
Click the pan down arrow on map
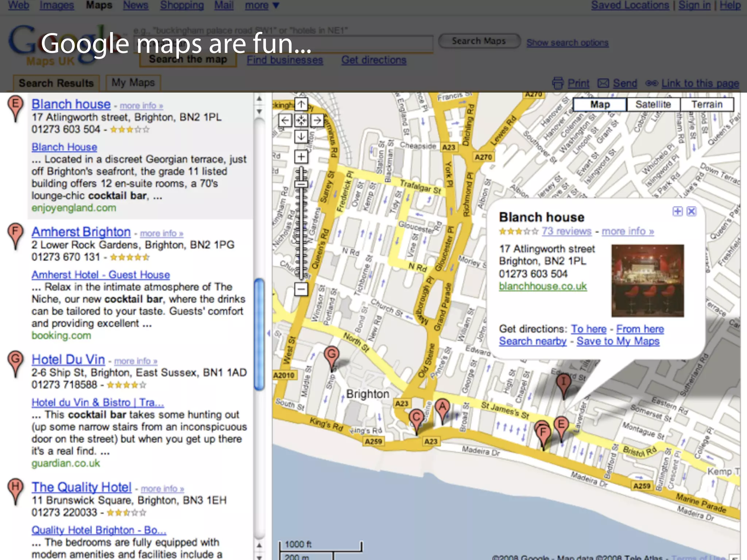coord(301,136)
